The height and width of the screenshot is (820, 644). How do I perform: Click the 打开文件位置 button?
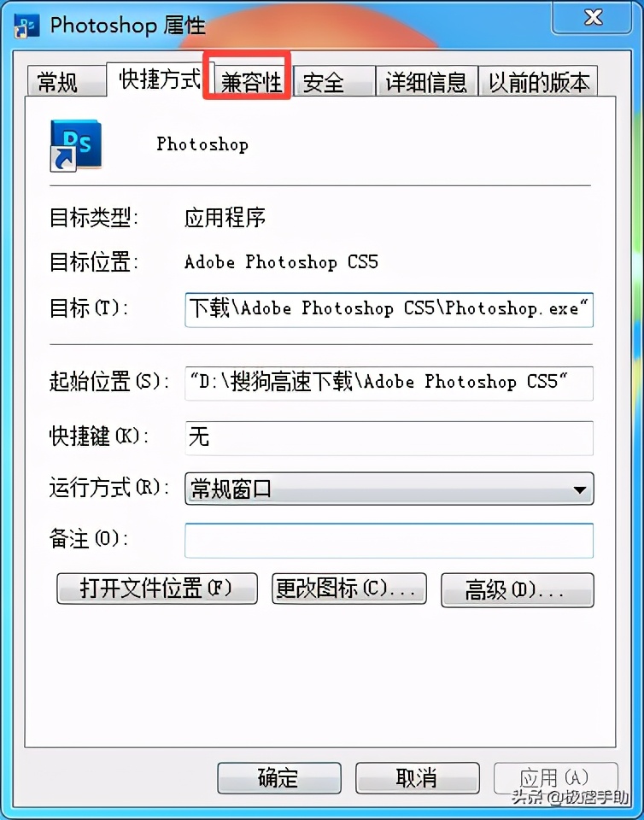[x=157, y=589]
